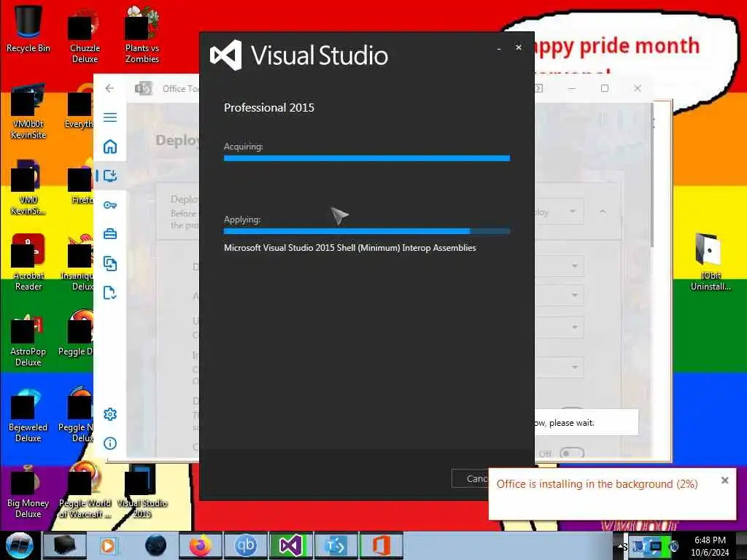
Task: Open AstroPop Deluxe desktop shortcut
Action: (x=28, y=339)
